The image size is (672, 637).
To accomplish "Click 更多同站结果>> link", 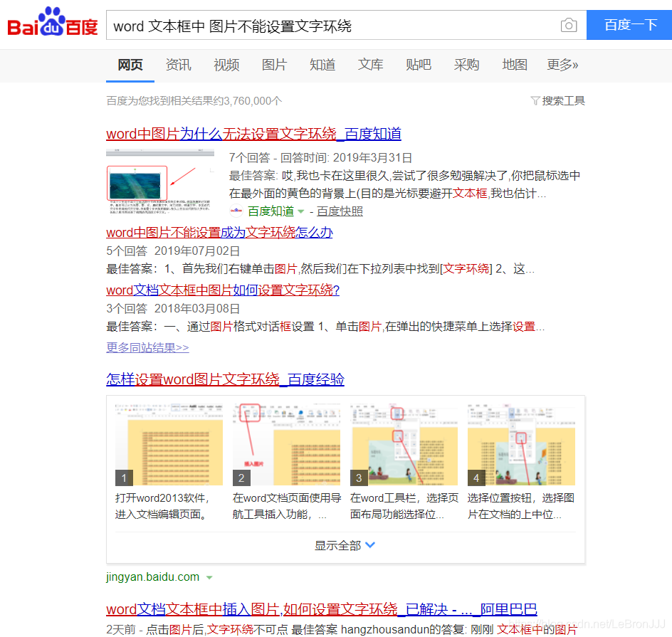I will point(147,347).
